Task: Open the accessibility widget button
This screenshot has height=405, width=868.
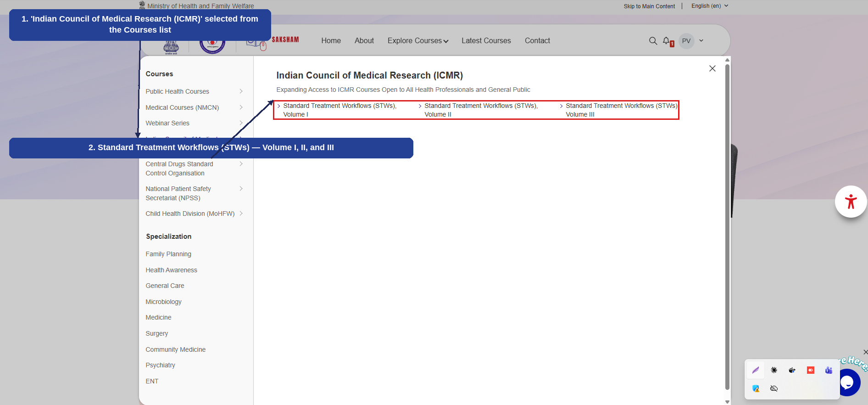Action: 851,202
